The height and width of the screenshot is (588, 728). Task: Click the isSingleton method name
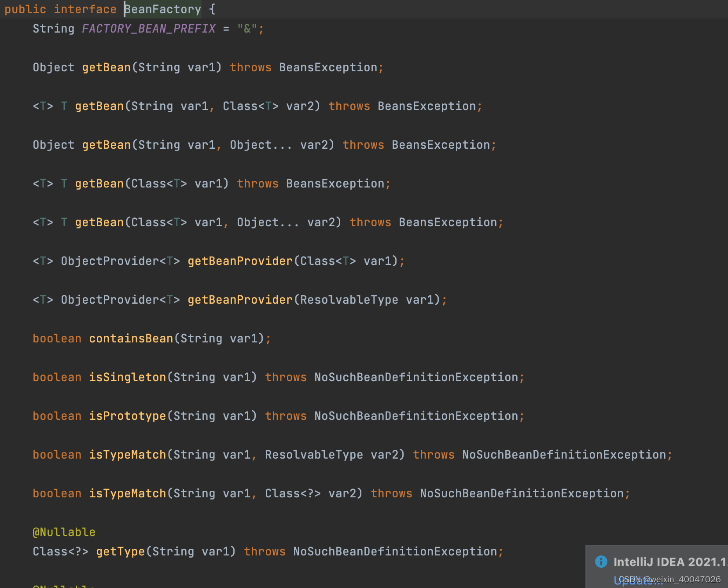[x=128, y=377]
